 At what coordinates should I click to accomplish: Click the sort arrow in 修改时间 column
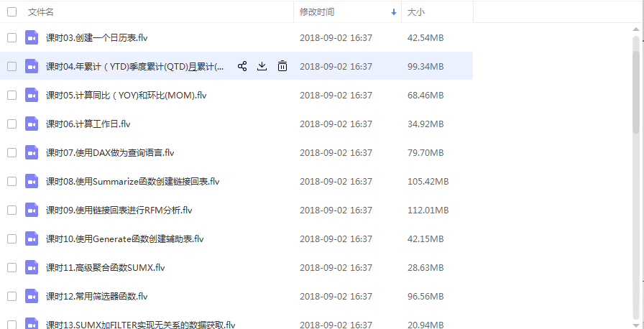(x=394, y=12)
